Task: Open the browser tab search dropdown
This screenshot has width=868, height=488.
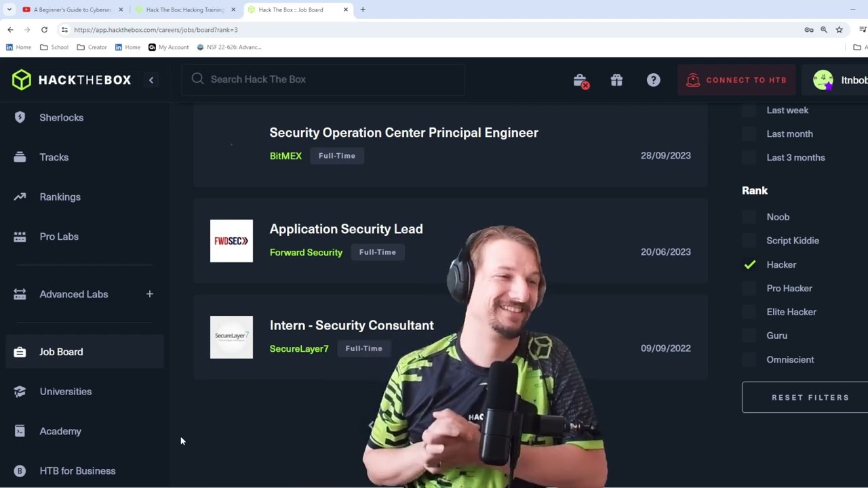Action: [9, 9]
